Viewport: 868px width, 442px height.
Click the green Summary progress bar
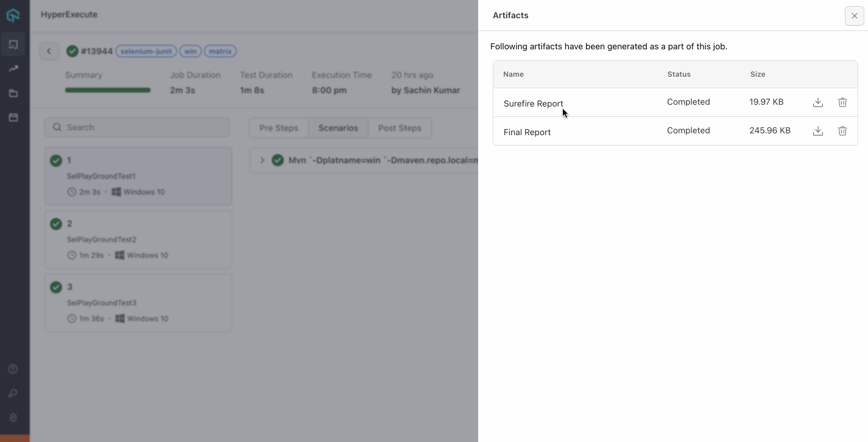click(108, 90)
